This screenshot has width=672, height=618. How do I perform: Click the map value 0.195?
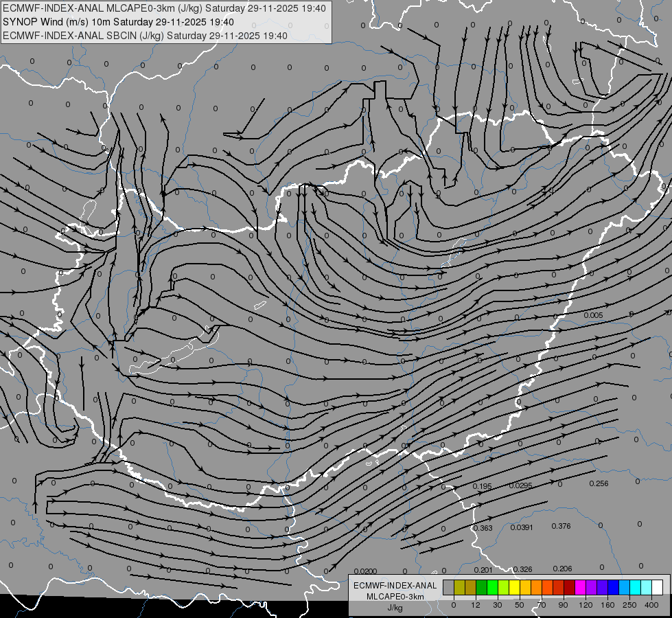(482, 486)
